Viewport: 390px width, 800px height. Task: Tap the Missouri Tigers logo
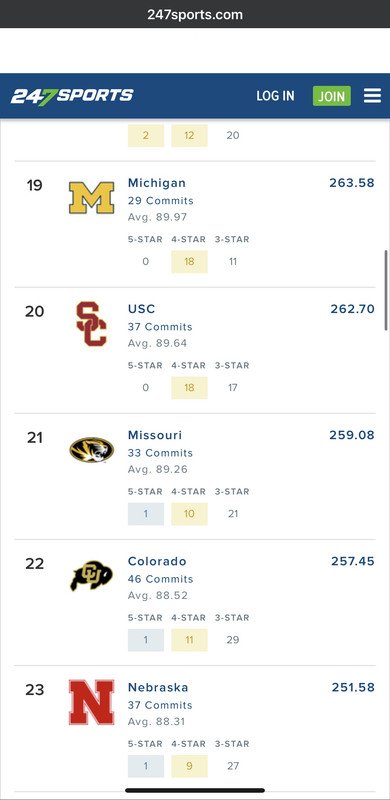[x=91, y=450]
